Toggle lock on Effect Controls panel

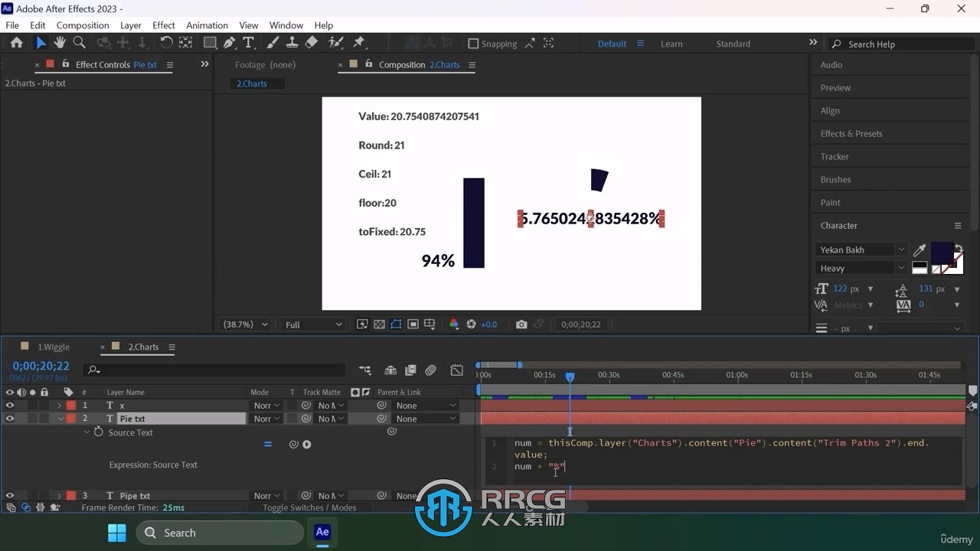pos(66,64)
